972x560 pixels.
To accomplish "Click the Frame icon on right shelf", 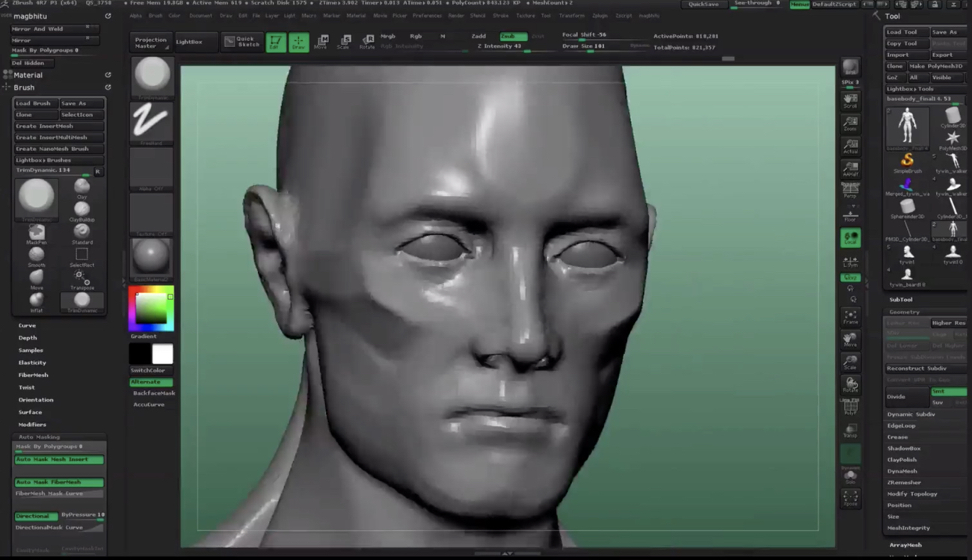I will [850, 317].
